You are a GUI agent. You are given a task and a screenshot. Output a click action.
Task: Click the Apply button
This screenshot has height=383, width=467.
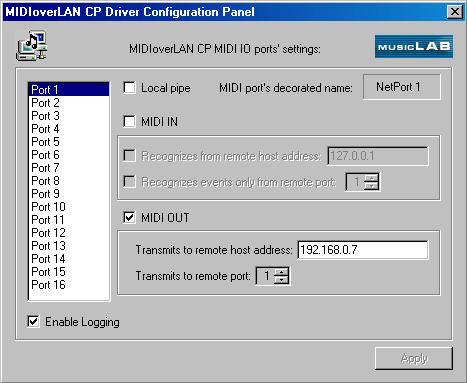(x=414, y=358)
